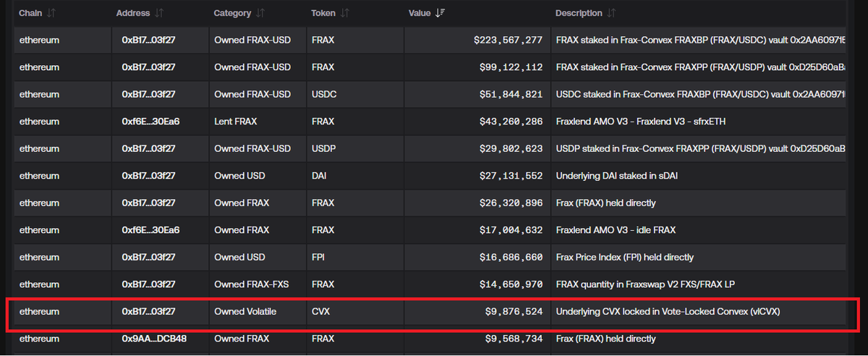The width and height of the screenshot is (868, 356).
Task: Click the Frax Price Index held directly description
Action: 624,258
